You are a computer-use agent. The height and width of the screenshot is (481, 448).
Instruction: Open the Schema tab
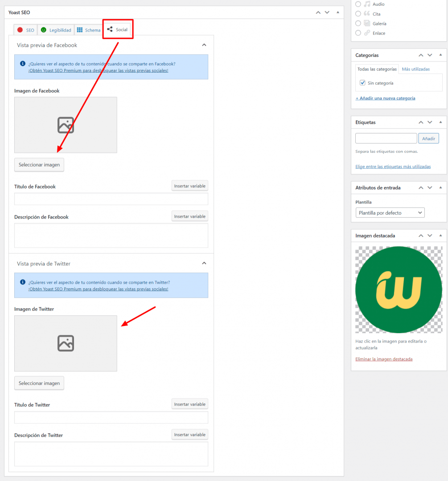tap(88, 30)
